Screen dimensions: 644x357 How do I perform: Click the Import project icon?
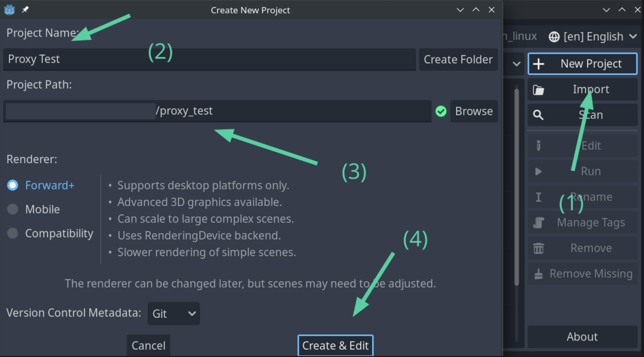point(539,89)
